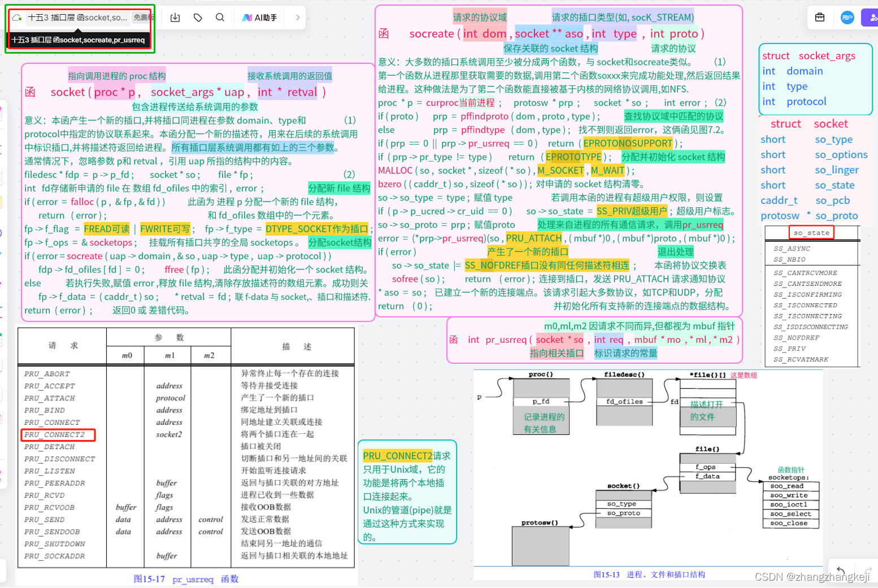The width and height of the screenshot is (878, 588).
Task: Select the PRU_LISTEN row in the table
Action: coord(50,471)
